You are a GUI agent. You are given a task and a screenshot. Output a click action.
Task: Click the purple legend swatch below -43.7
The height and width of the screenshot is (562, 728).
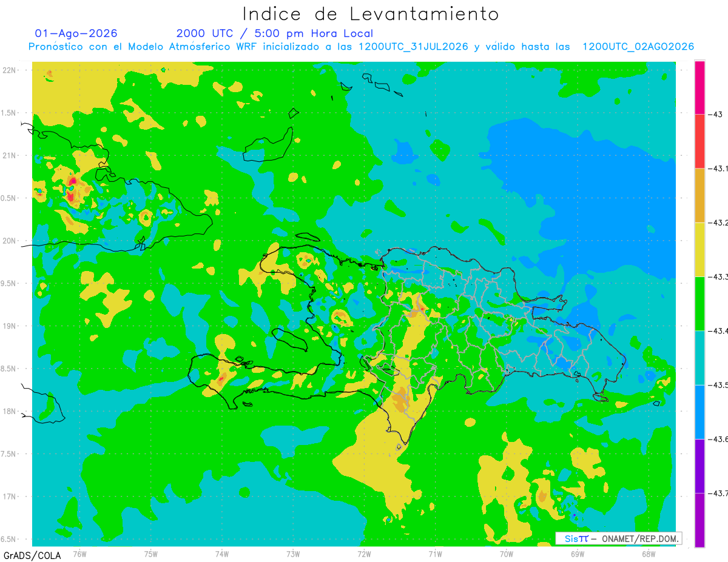coord(699,520)
